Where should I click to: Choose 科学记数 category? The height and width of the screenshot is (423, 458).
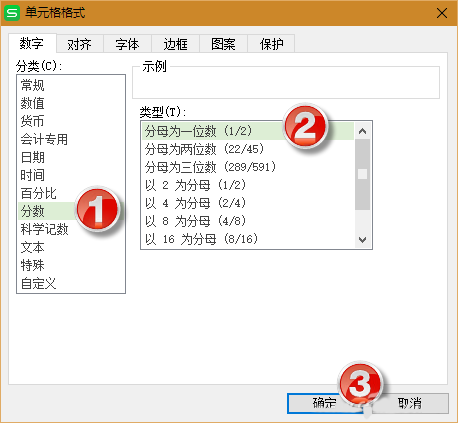(71, 229)
